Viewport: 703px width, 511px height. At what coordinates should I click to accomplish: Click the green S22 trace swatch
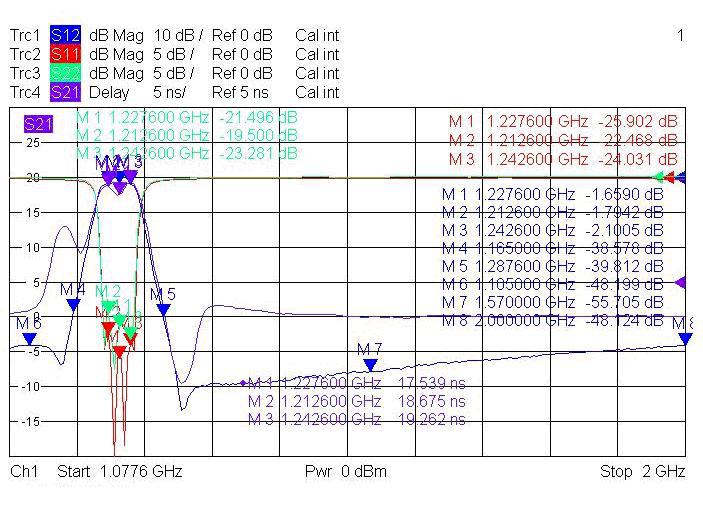[65, 73]
